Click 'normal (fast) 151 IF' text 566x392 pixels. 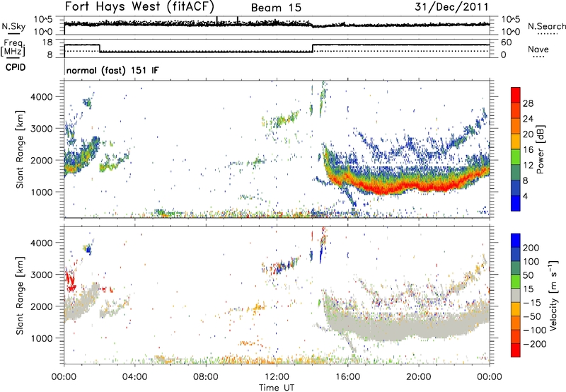[112, 70]
